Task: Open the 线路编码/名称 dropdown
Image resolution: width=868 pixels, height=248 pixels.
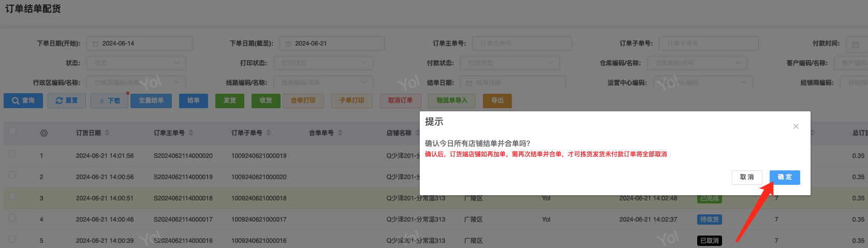Action: click(323, 83)
